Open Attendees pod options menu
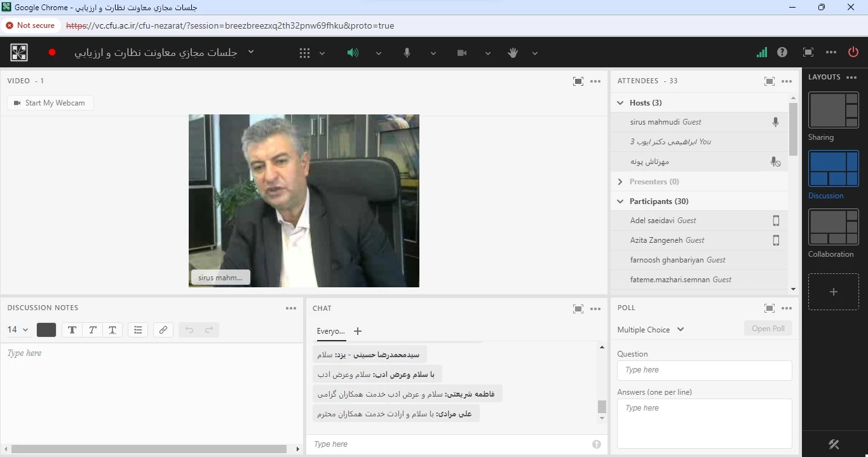This screenshot has height=457, width=868. tap(787, 81)
